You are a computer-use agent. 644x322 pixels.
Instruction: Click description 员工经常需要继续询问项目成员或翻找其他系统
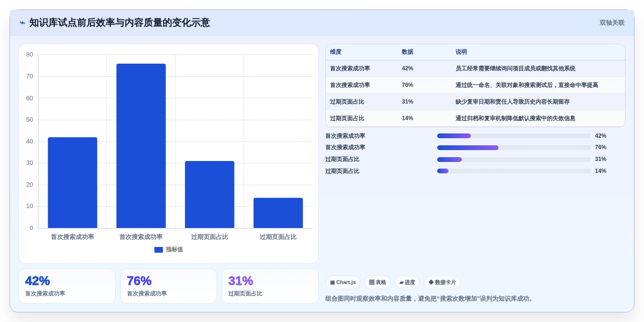[x=515, y=68]
